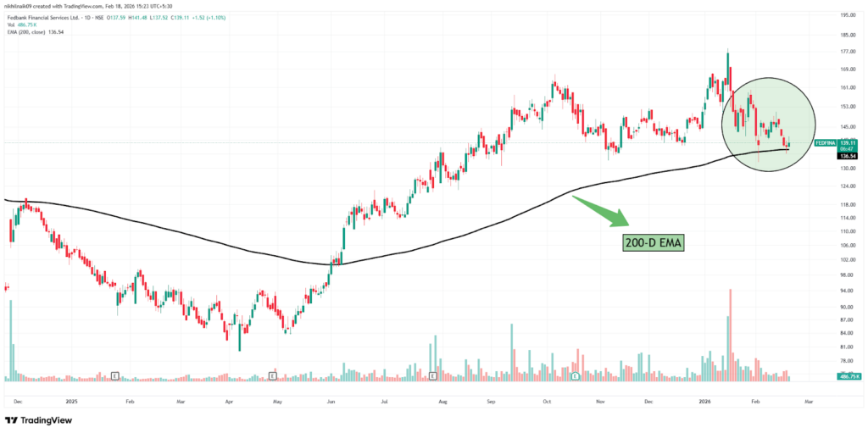Click the TradingView logo in the footer
The height and width of the screenshot is (433, 868).
38,419
